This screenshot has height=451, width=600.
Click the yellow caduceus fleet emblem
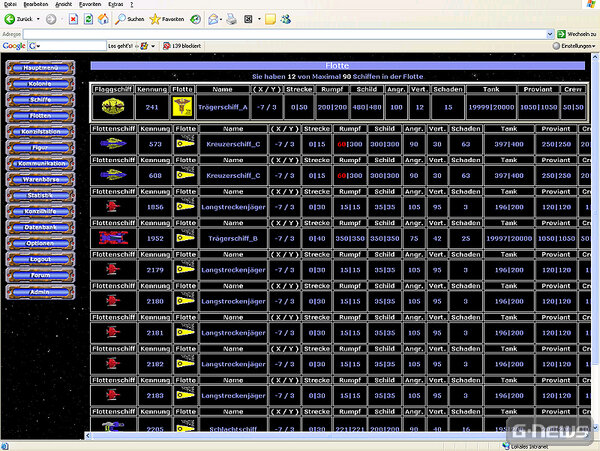click(x=183, y=107)
